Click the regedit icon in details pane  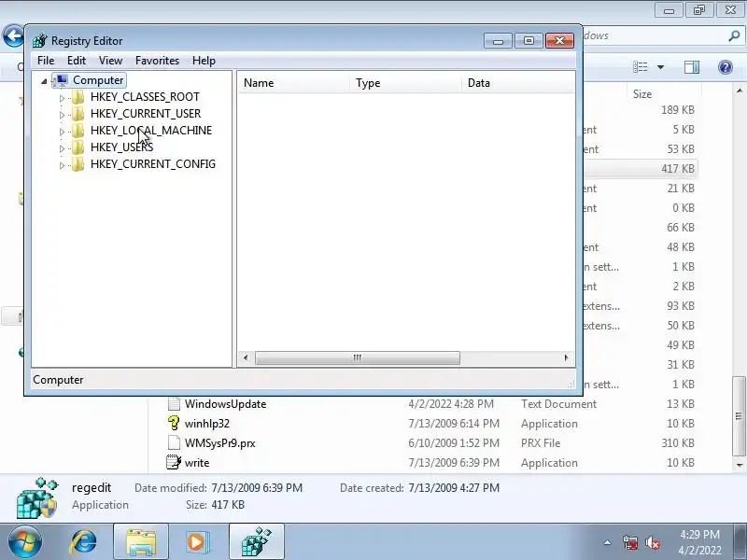pos(37,498)
